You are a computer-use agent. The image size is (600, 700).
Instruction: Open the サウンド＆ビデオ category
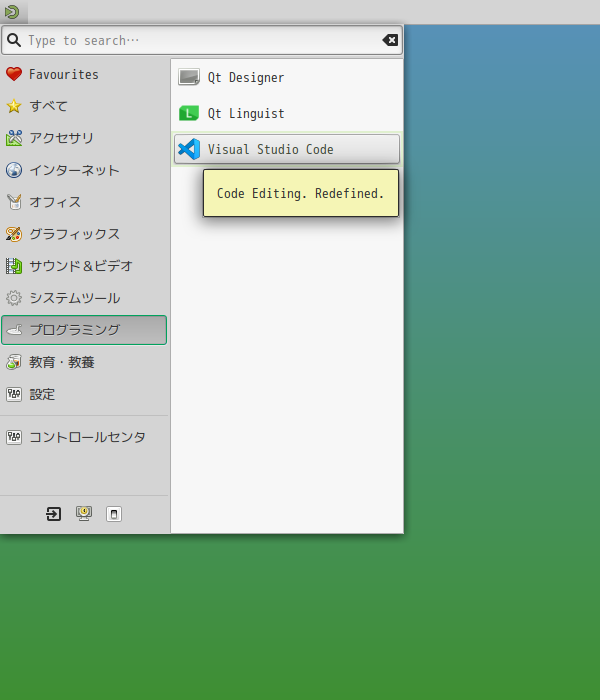(84, 266)
